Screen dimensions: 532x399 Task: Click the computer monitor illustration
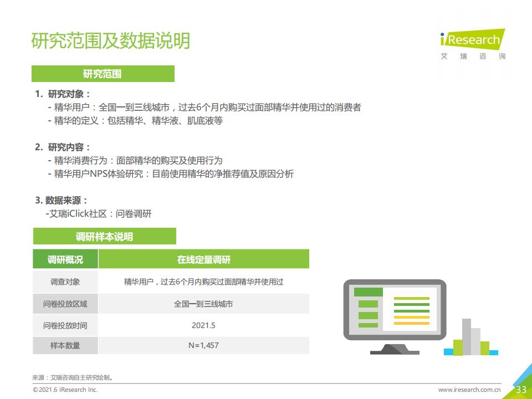click(x=395, y=317)
